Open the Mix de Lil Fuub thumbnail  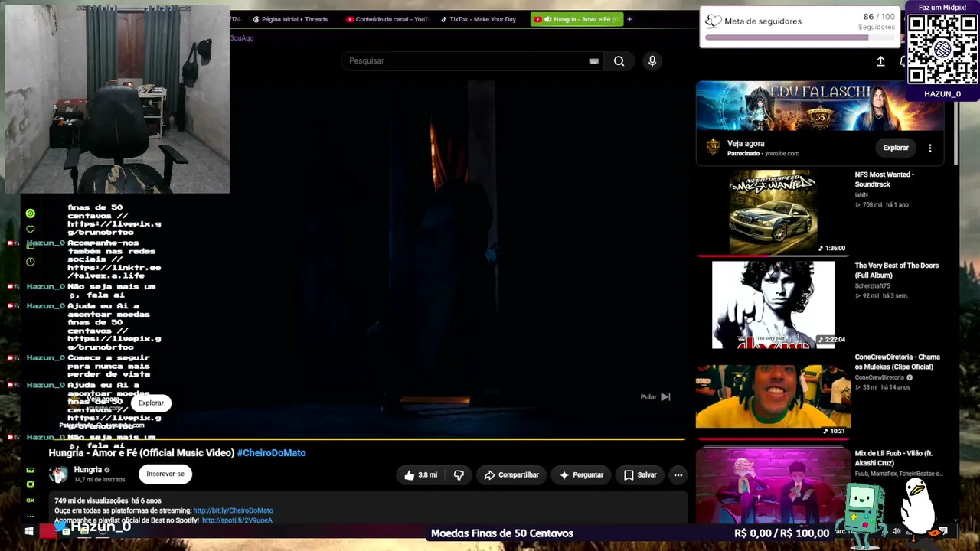click(773, 485)
